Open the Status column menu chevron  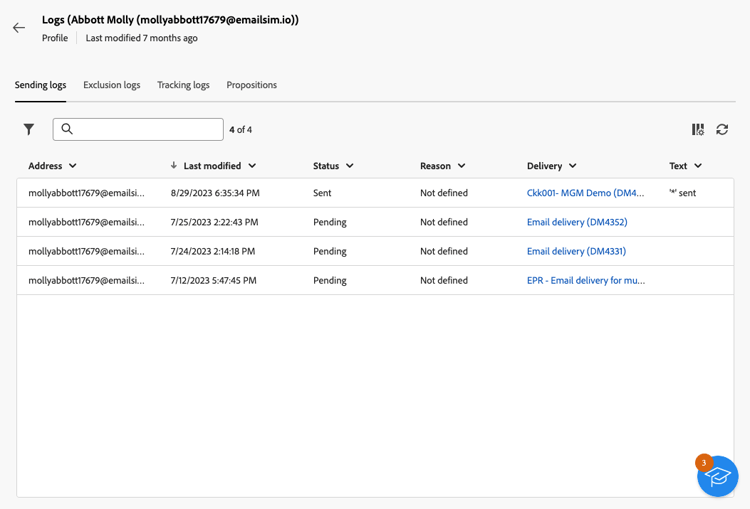tap(350, 166)
